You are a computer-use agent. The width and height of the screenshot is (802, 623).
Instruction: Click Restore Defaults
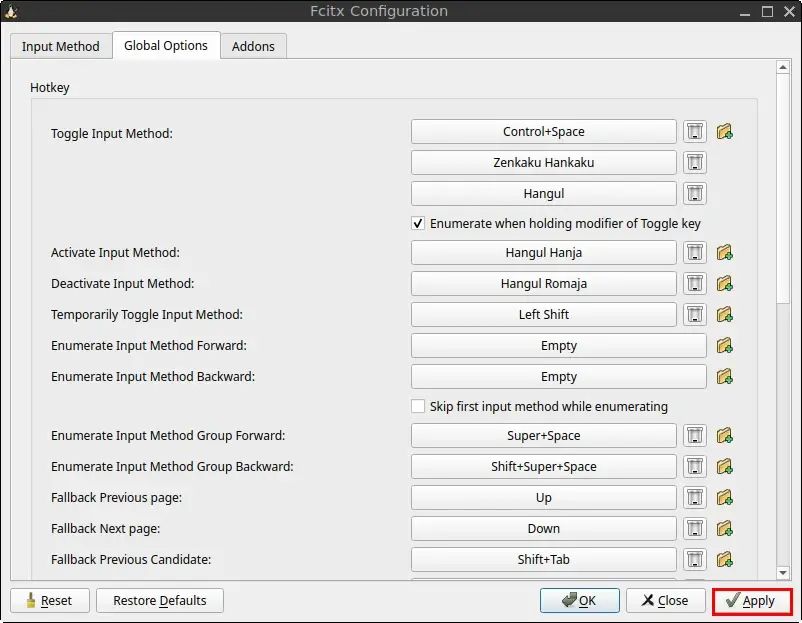click(x=160, y=600)
